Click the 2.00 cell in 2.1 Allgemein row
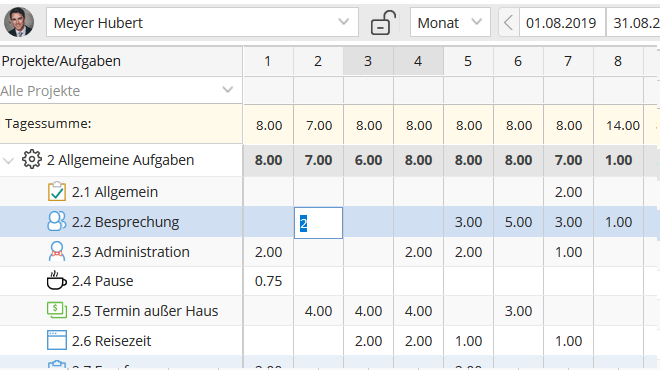 point(568,192)
